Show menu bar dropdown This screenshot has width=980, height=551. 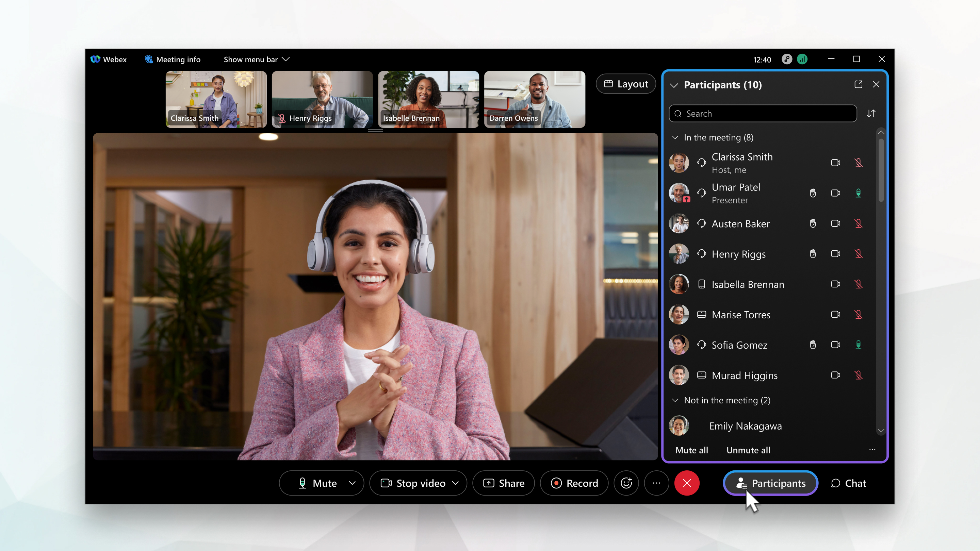pos(257,59)
